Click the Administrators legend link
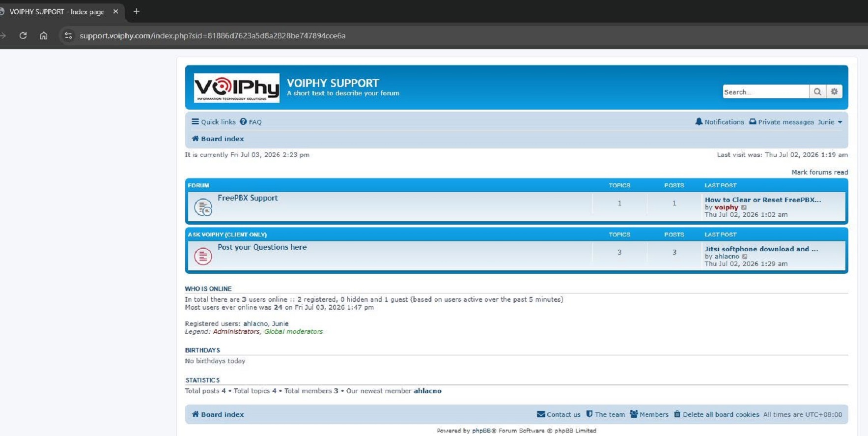Image resolution: width=868 pixels, height=436 pixels. pyautogui.click(x=236, y=331)
